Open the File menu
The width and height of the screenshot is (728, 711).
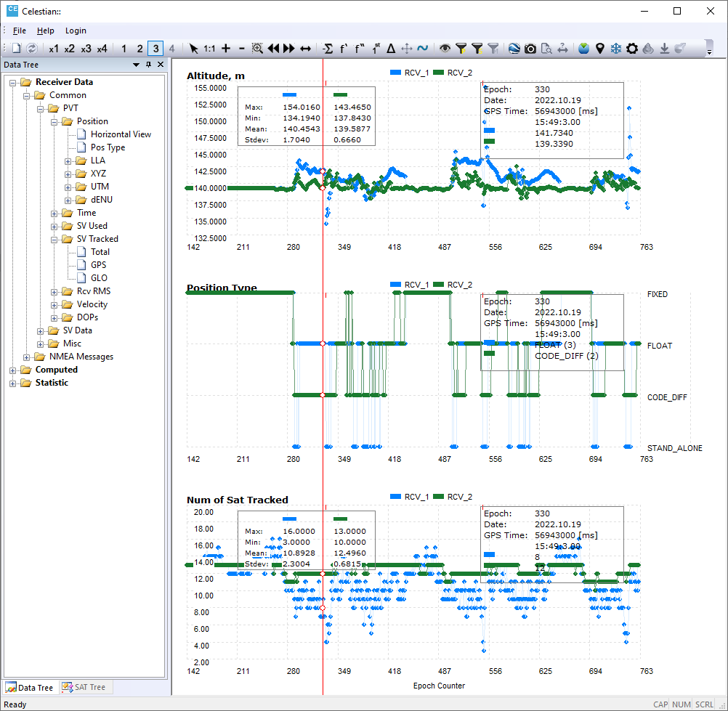tap(20, 31)
